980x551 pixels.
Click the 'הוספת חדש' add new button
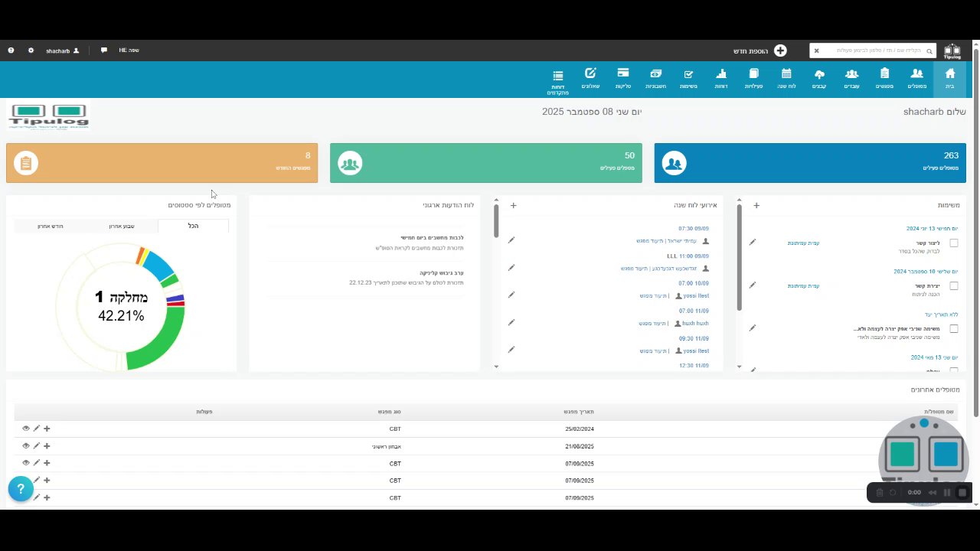759,51
